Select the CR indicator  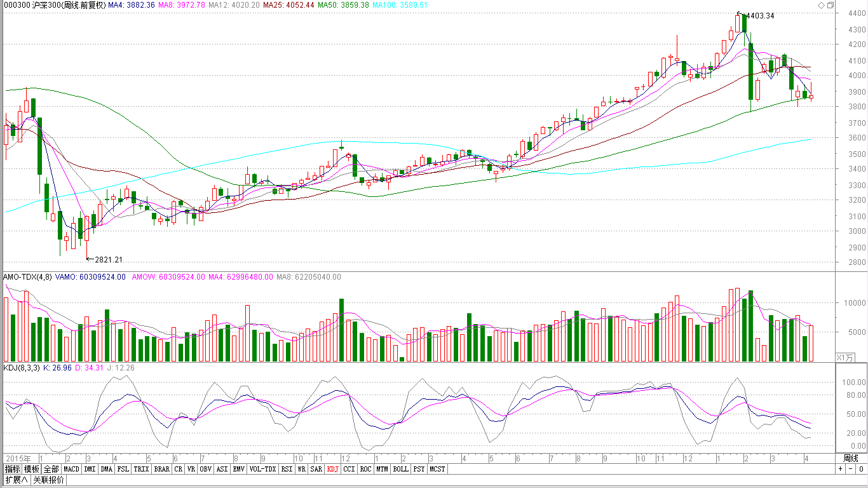(179, 469)
